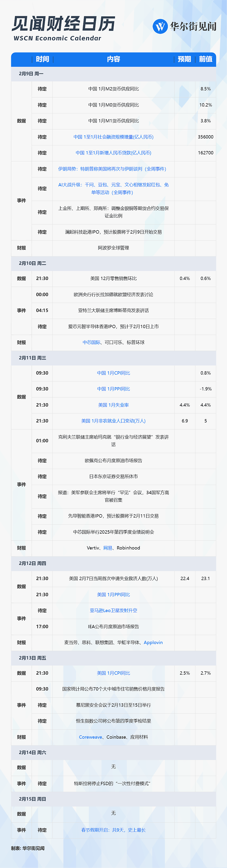Click the 01:00 time for 哈玛克 speech
This screenshot has width=227, height=868.
coord(42,441)
